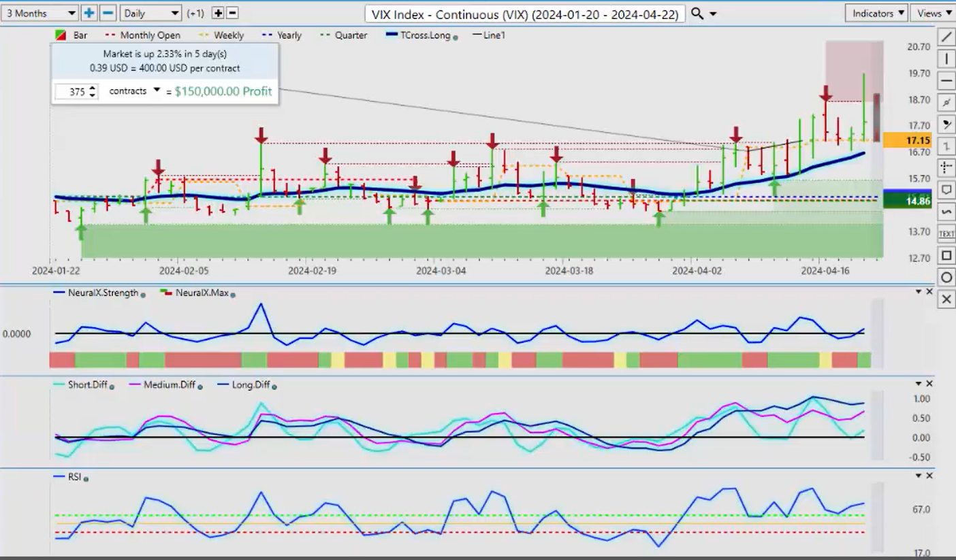Open settings dot for RSI
Viewport: 956px width, 560px height.
point(86,479)
